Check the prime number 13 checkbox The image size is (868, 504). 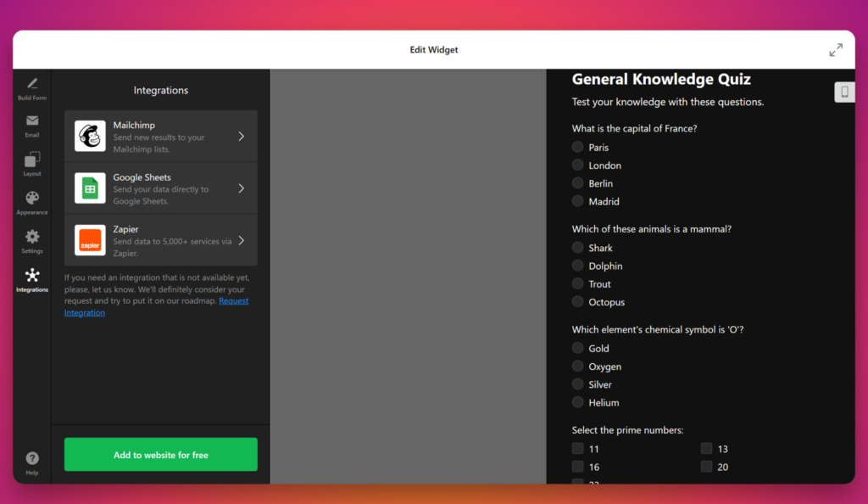706,448
